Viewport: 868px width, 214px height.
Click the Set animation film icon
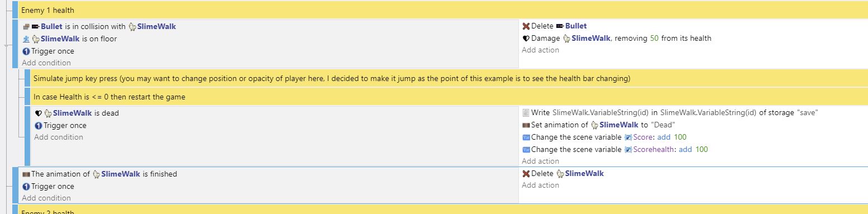pyautogui.click(x=526, y=125)
